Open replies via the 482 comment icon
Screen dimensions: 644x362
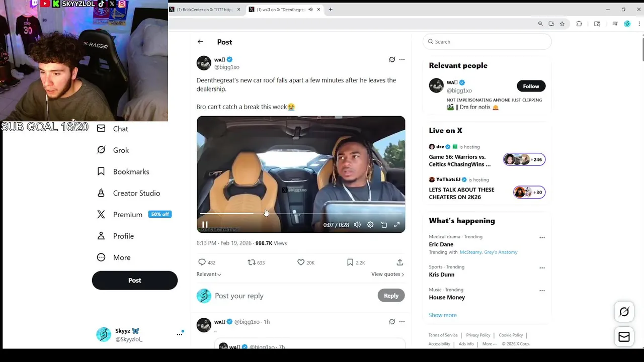tap(202, 262)
